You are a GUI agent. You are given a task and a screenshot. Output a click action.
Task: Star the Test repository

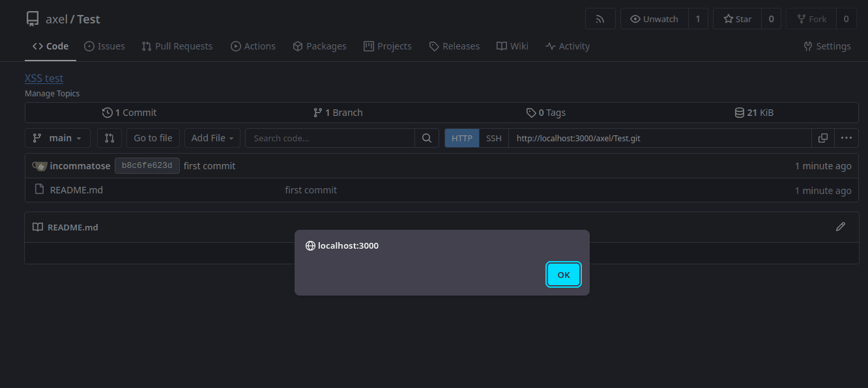(738, 19)
